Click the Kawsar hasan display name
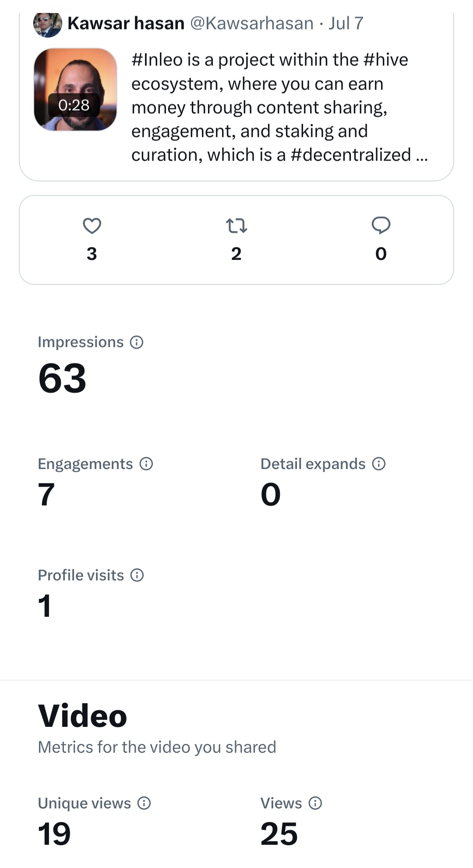Viewport: 473px width, 868px height. pyautogui.click(x=126, y=23)
